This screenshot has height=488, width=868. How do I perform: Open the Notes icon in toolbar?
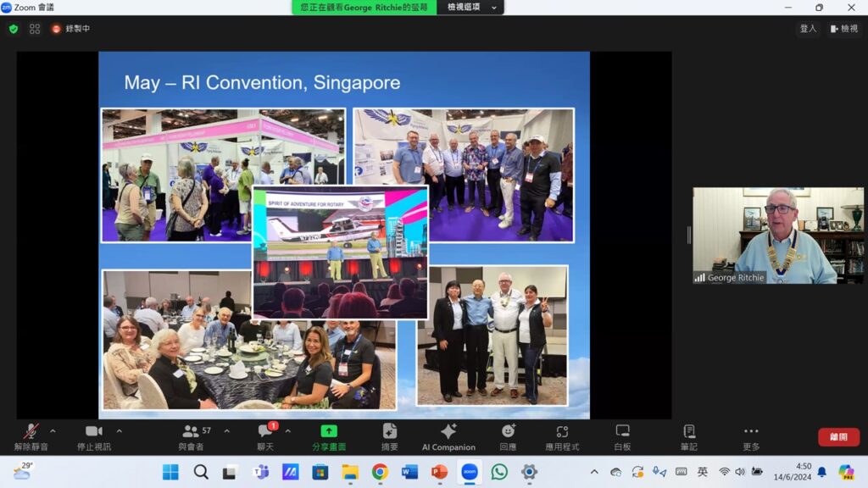[x=689, y=431]
